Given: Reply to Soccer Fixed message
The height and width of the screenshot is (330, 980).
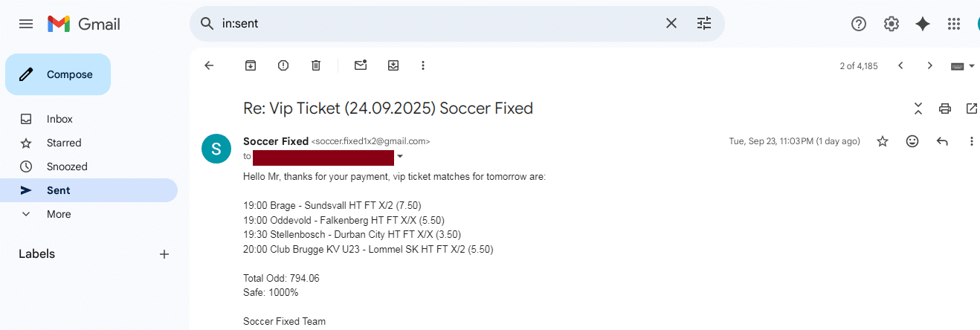Looking at the screenshot, I should pyautogui.click(x=942, y=141).
